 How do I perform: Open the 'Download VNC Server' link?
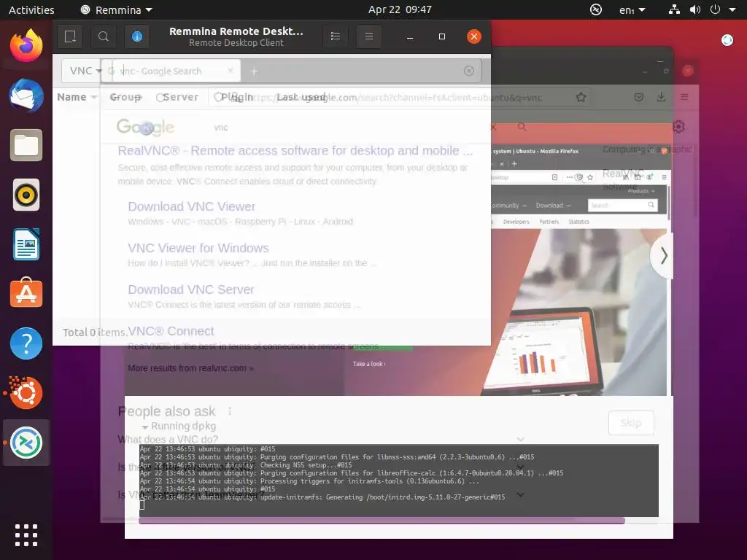191,289
